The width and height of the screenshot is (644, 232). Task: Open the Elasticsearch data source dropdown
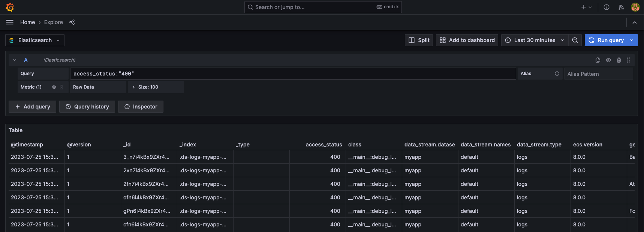pos(35,40)
